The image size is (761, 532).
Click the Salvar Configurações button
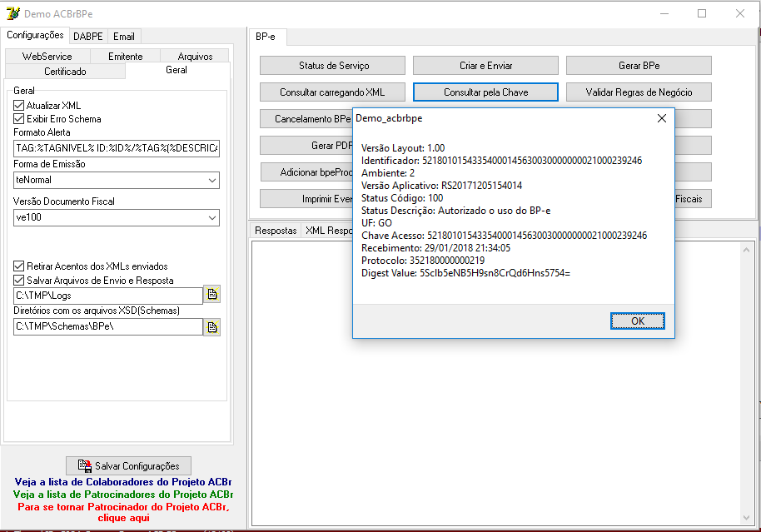[128, 466]
